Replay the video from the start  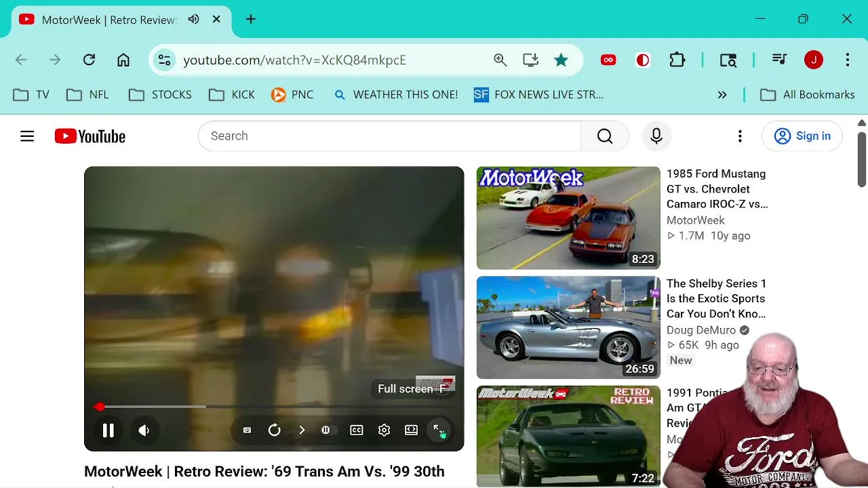click(274, 430)
